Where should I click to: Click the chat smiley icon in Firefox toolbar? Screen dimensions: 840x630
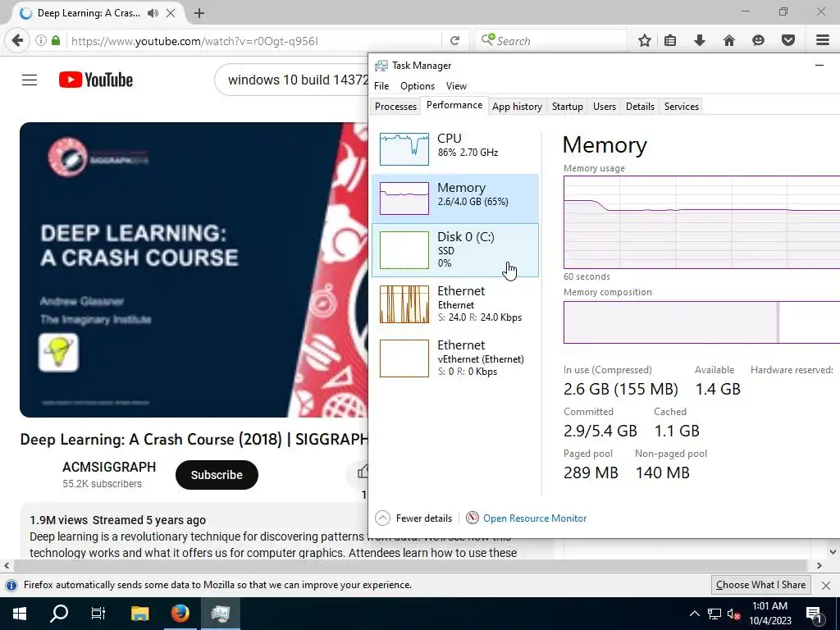pyautogui.click(x=758, y=41)
